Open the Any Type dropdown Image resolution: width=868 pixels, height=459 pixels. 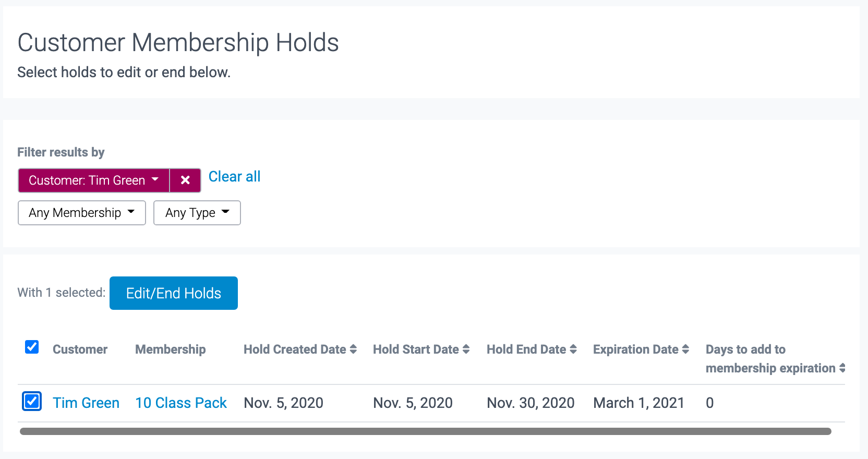197,213
